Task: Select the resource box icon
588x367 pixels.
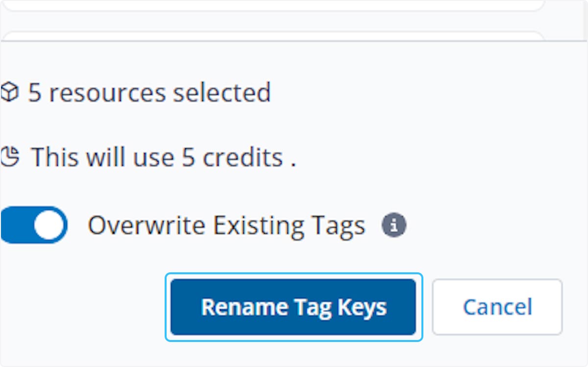Action: coord(10,92)
